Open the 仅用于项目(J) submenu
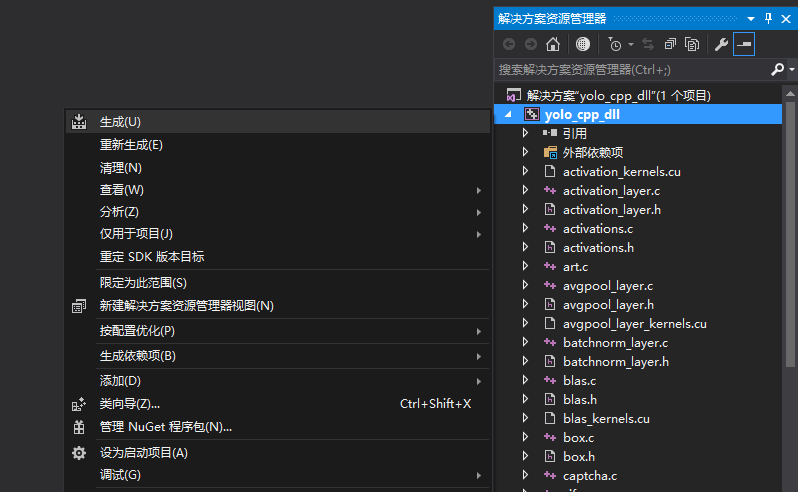798x492 pixels. pos(278,234)
